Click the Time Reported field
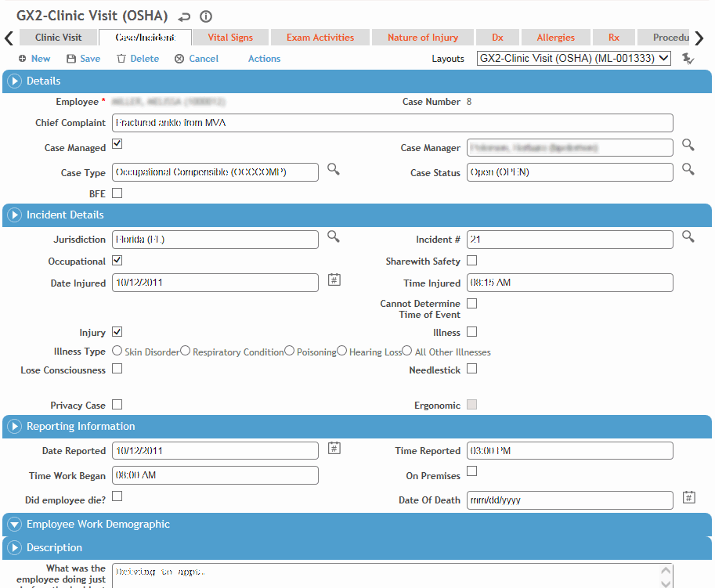Viewport: 715px width, 588px height. [570, 451]
